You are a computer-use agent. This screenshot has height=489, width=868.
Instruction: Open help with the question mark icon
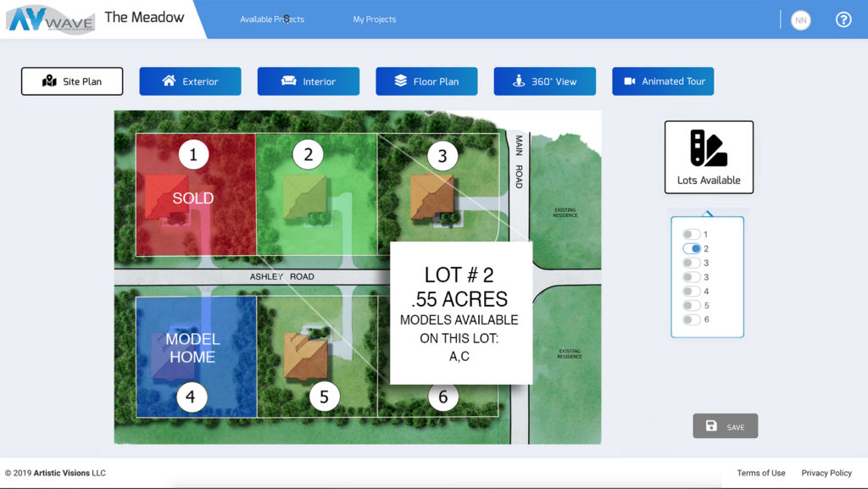(843, 19)
